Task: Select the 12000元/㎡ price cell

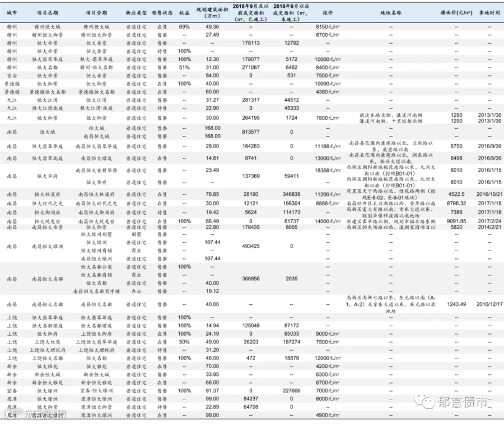Action: point(328,358)
